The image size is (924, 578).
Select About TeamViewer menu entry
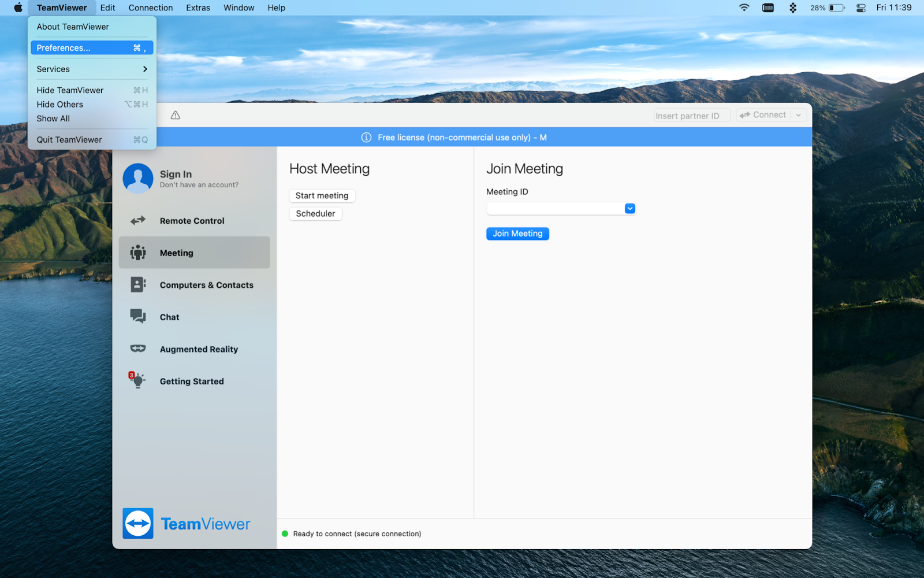[92, 27]
